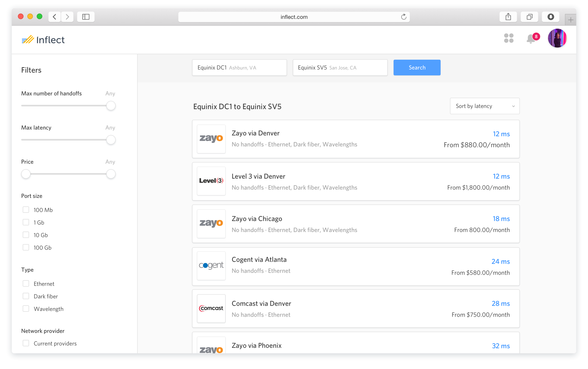
Task: Enable the 1 Gb port size checkbox
Action: pos(26,222)
